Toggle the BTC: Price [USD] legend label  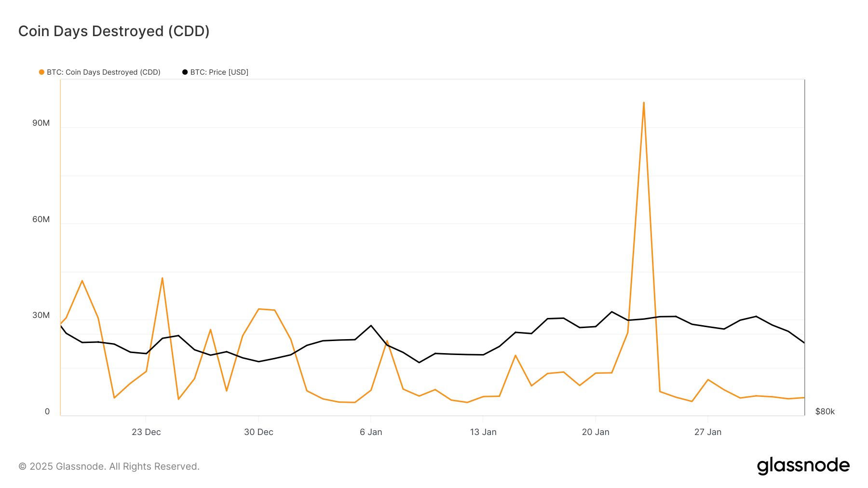[219, 72]
